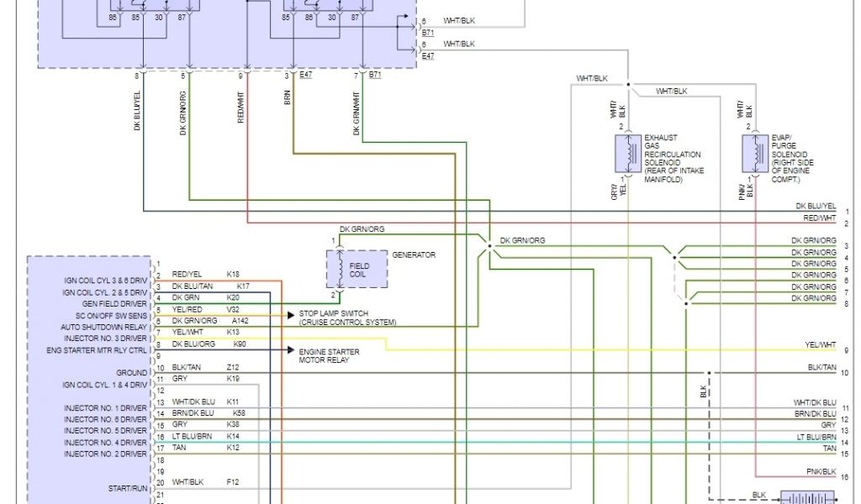Select the K18 circuit code
This screenshot has width=861, height=504.
pyautogui.click(x=233, y=274)
